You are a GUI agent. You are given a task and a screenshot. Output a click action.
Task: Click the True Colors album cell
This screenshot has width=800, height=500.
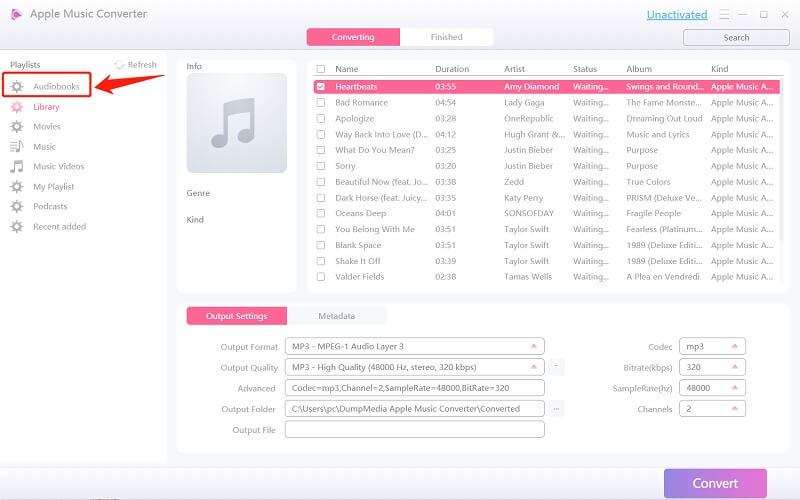coord(648,182)
